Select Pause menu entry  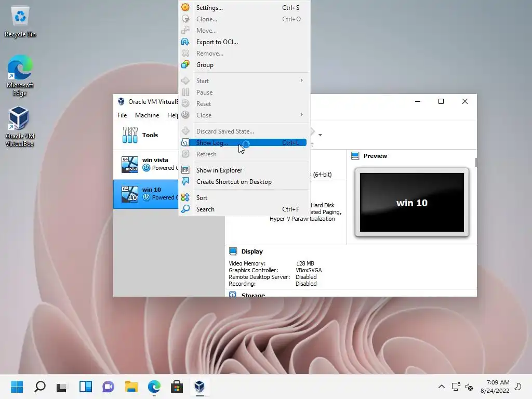pyautogui.click(x=244, y=92)
